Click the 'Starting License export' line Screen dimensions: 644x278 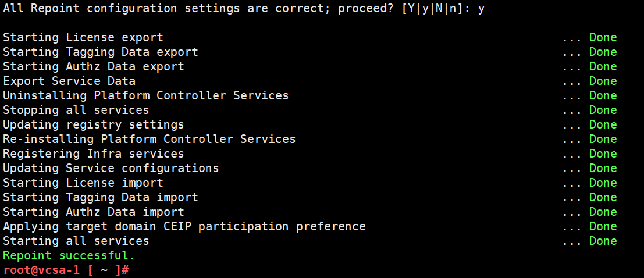tap(83, 37)
